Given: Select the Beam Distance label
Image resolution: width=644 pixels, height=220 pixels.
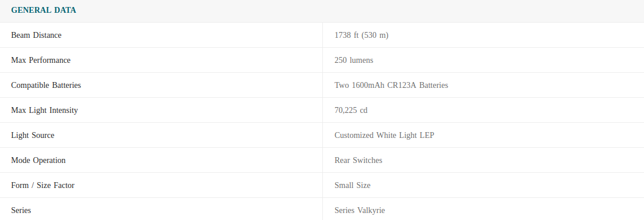Looking at the screenshot, I should [x=36, y=36].
